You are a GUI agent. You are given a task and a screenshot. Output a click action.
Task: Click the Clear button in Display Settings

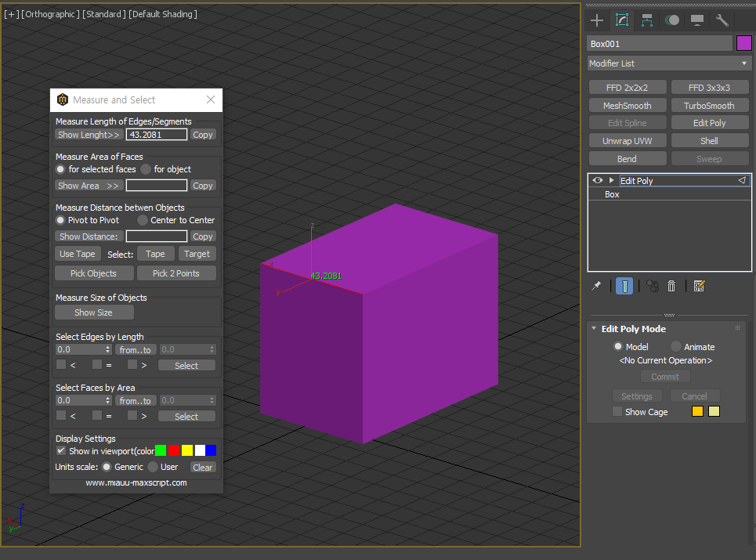pyautogui.click(x=202, y=467)
